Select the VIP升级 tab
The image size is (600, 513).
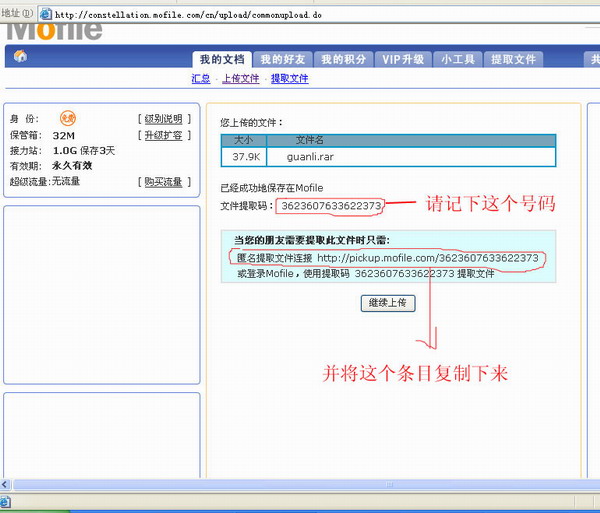[403, 59]
